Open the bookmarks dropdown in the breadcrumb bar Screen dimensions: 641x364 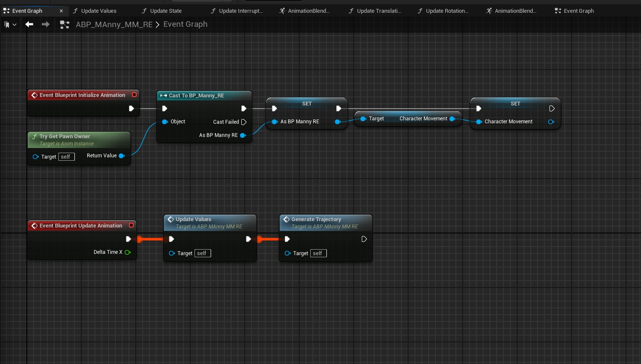coord(10,25)
